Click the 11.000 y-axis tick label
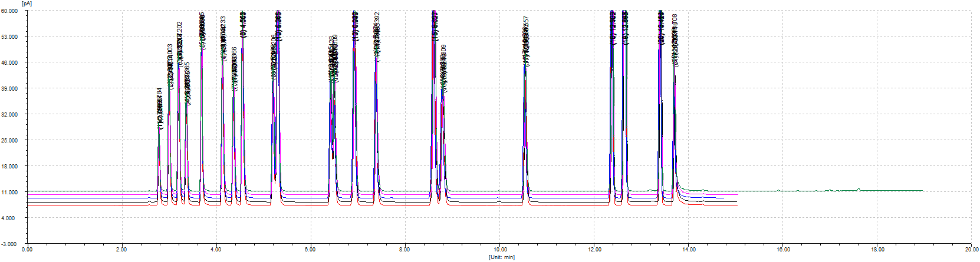 click(12, 193)
